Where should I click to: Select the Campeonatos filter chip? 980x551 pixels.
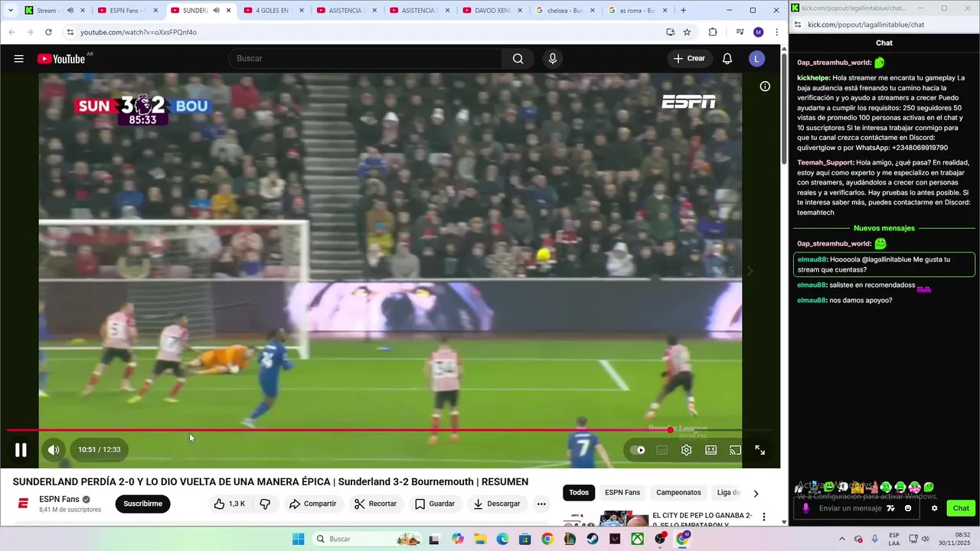678,492
